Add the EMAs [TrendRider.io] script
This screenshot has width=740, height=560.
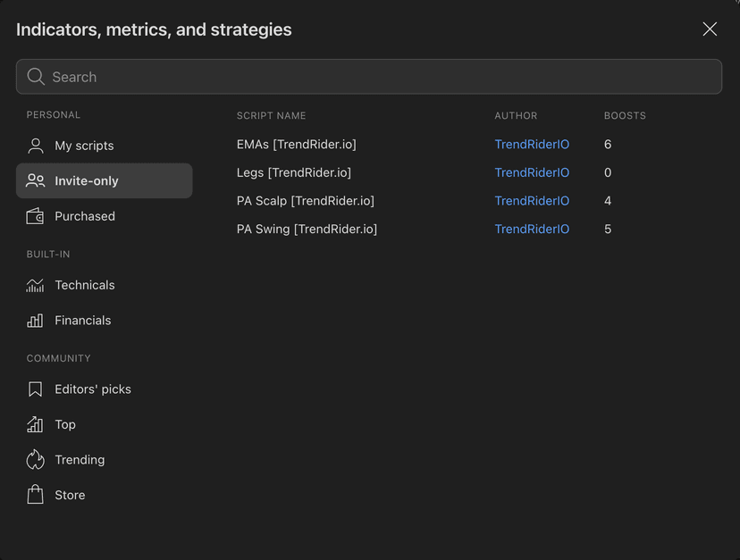(296, 145)
